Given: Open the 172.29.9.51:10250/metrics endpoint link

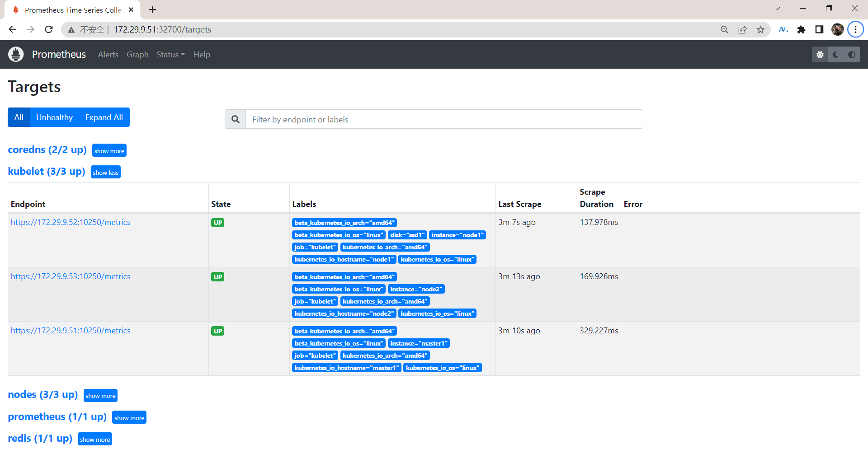Looking at the screenshot, I should point(71,331).
